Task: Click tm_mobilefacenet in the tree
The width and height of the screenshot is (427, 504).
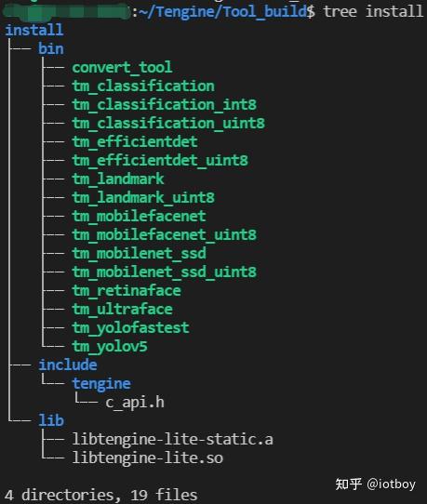Action: [x=139, y=217]
